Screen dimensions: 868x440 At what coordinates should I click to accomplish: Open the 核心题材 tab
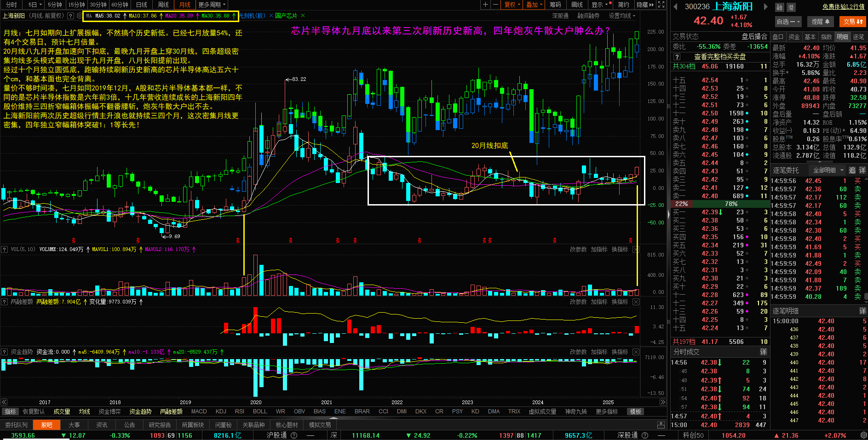point(287,425)
